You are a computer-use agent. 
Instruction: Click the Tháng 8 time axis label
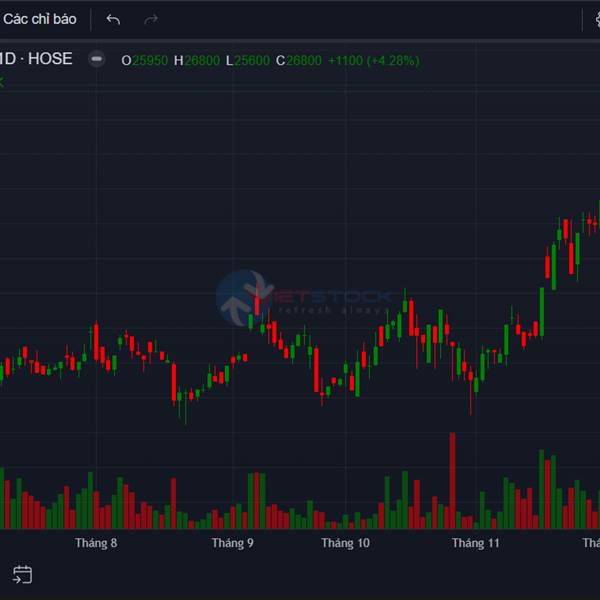point(96,543)
